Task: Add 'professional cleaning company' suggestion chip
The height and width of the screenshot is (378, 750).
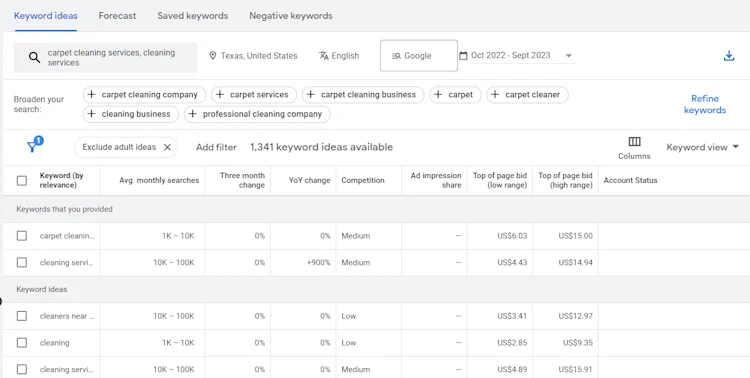Action: (257, 114)
